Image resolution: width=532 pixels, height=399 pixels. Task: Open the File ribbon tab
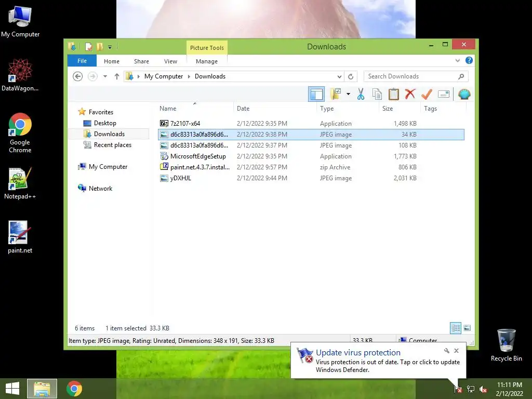82,61
